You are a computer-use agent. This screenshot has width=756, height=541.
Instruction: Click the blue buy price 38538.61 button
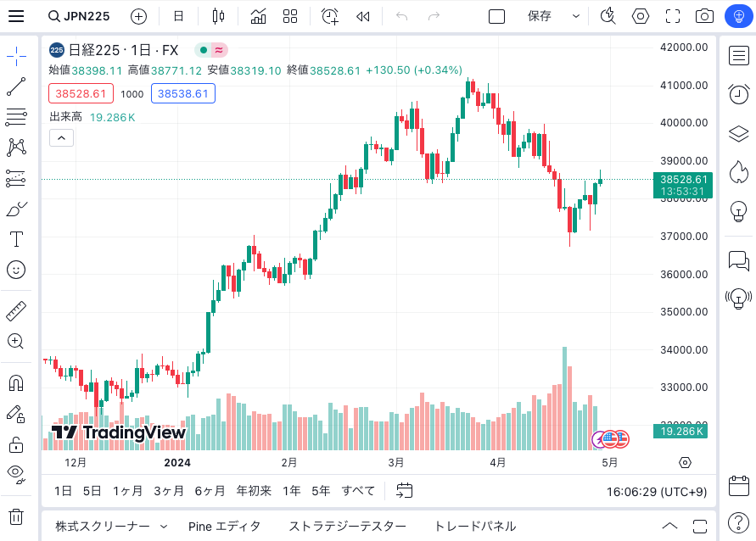click(x=183, y=93)
